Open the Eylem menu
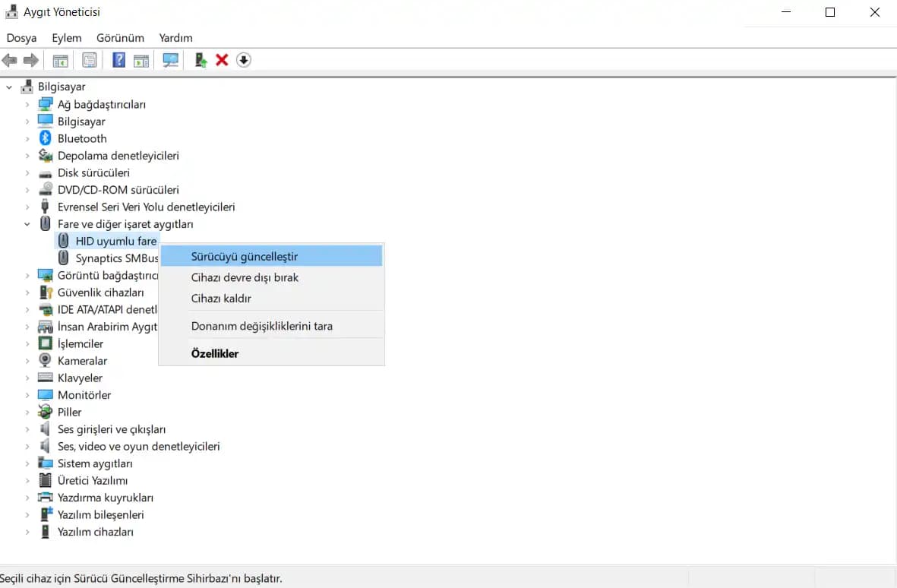Image resolution: width=897 pixels, height=588 pixels. click(66, 37)
